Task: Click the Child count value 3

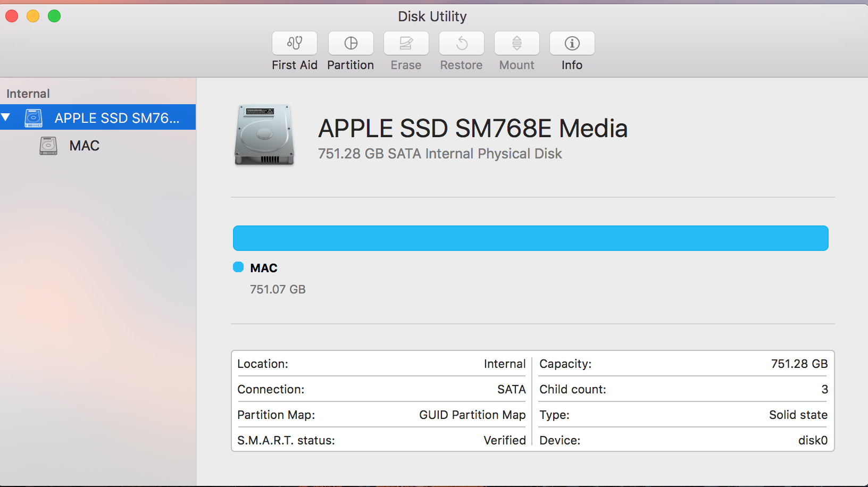Action: click(x=824, y=389)
